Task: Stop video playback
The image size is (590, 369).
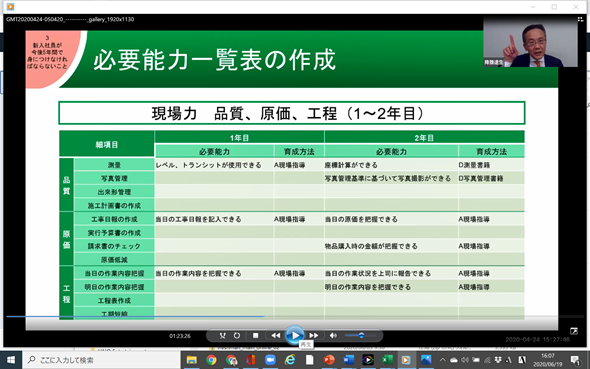Action: [x=255, y=336]
